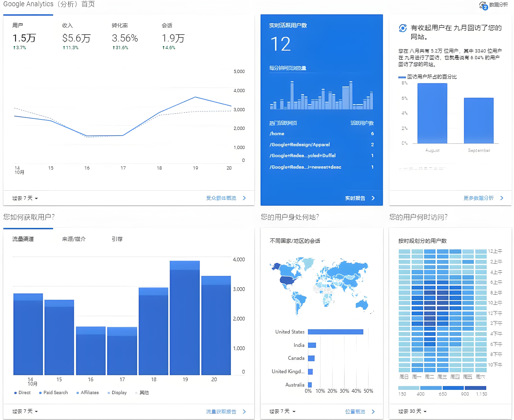The image size is (514, 420).
Task: Toggle the Display legend item
Action: 117,393
